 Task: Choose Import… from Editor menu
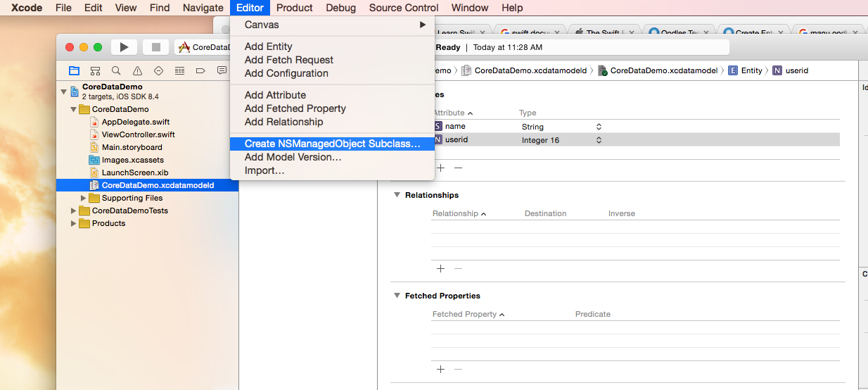[x=333, y=170]
